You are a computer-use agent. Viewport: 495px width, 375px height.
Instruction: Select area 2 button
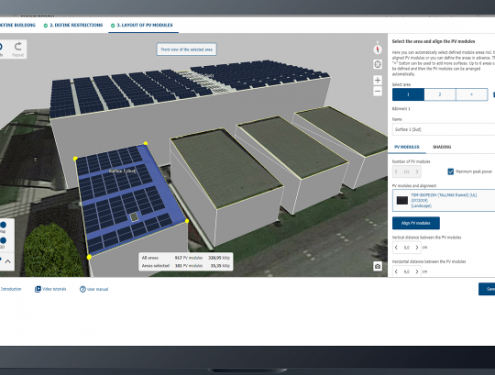[440, 94]
